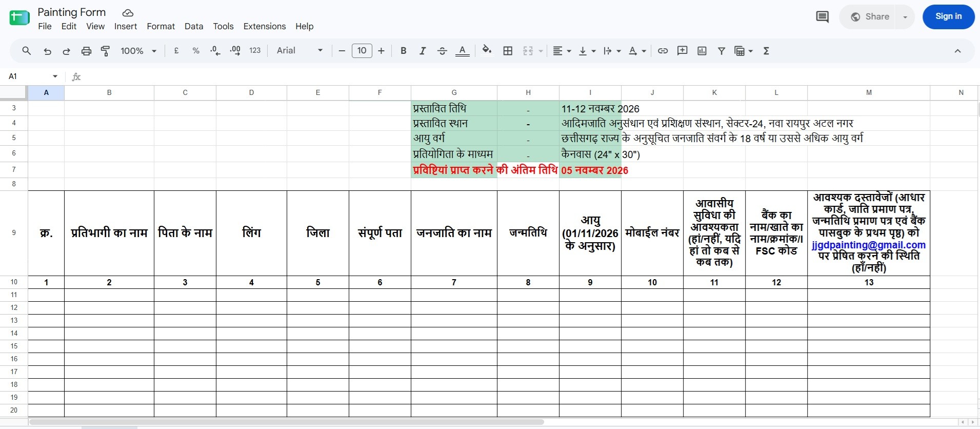Click the Print icon
Screen dimensions: 980x429
click(86, 51)
